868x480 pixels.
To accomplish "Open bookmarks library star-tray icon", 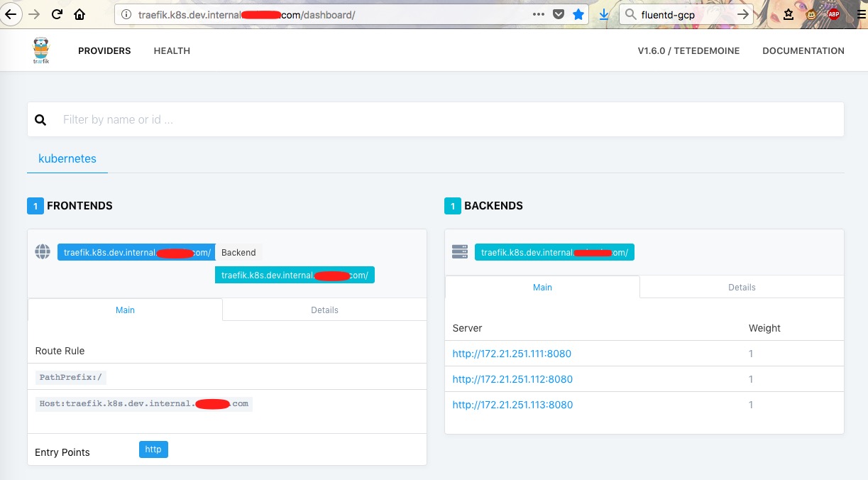I will tap(789, 14).
